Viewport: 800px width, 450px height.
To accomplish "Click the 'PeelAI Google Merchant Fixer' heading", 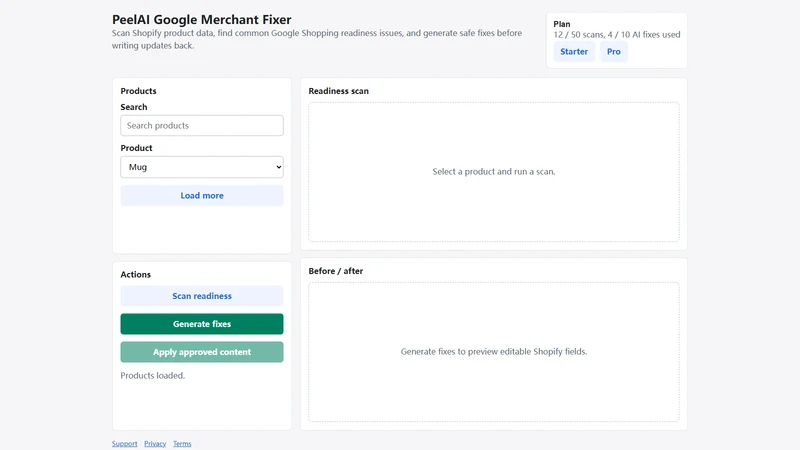I will point(202,19).
